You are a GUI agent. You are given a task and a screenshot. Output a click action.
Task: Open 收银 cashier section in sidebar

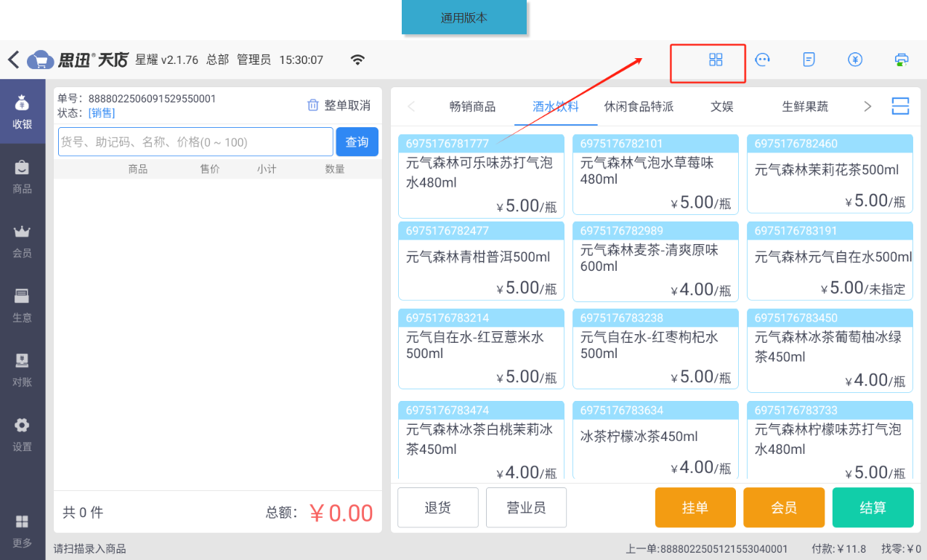(23, 111)
